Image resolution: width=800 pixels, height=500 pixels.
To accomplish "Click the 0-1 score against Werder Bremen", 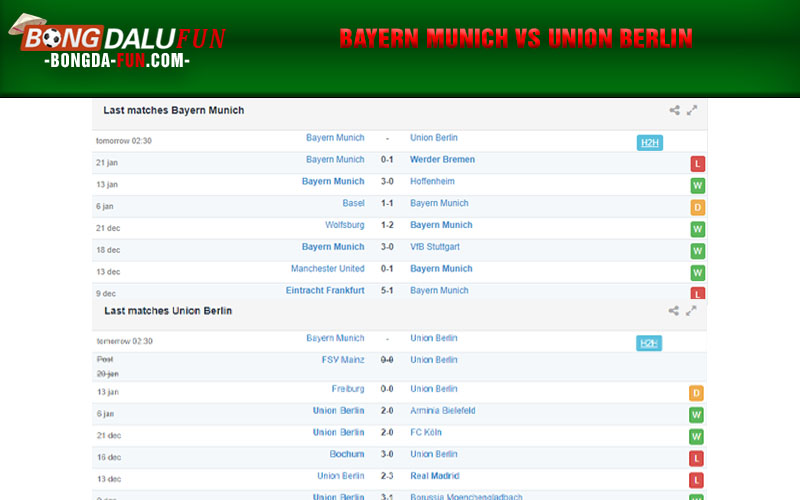I will coord(387,159).
